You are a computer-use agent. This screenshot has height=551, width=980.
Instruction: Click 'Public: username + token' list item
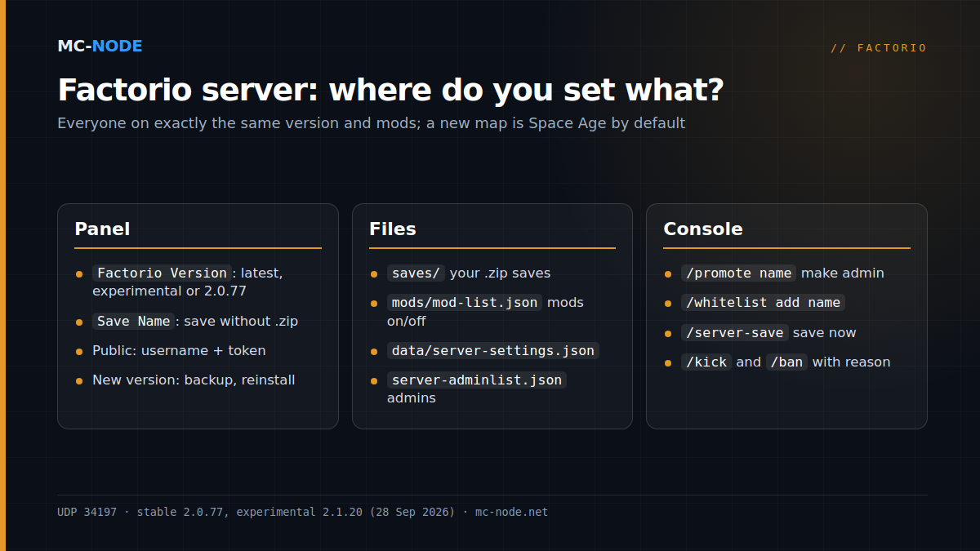point(179,350)
